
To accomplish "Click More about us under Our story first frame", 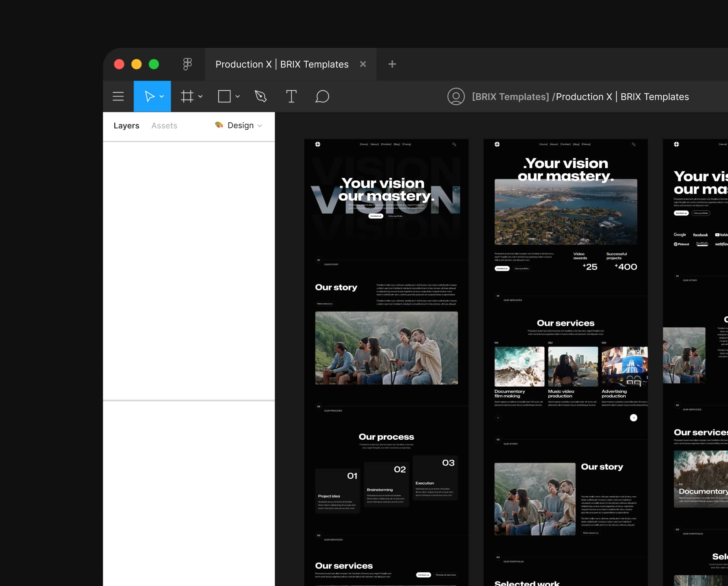I will (x=325, y=304).
